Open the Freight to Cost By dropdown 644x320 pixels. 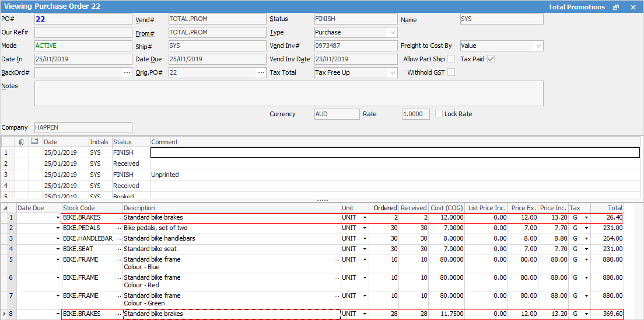[538, 46]
